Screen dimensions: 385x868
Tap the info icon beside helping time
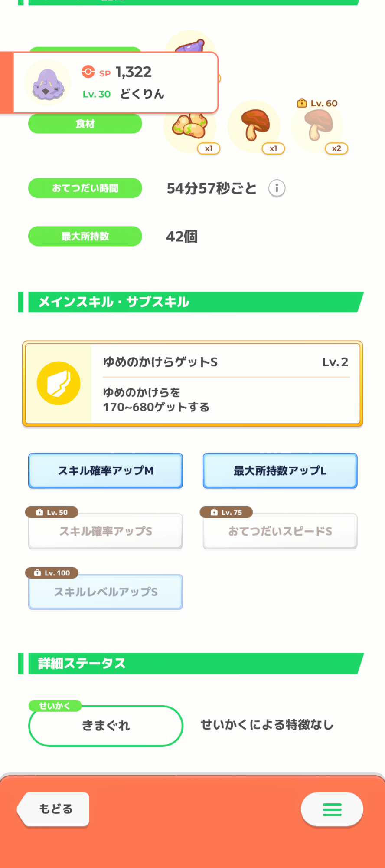click(x=277, y=188)
